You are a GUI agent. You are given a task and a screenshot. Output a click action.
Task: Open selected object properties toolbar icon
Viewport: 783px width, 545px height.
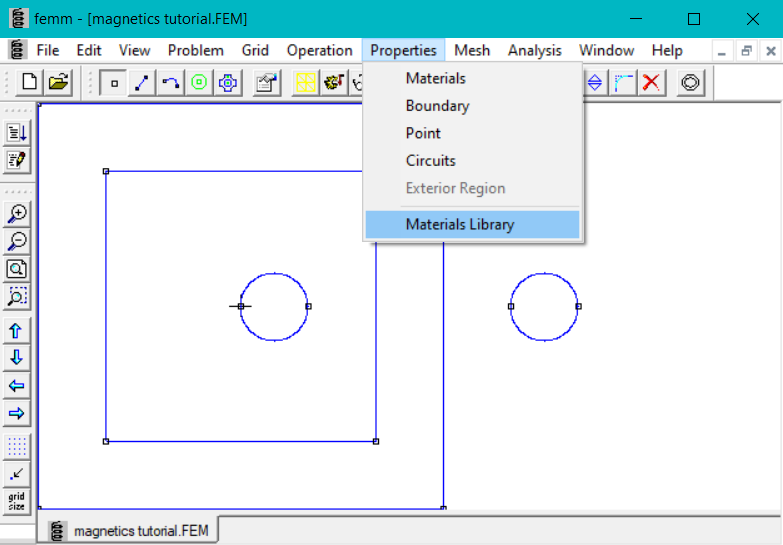tap(267, 83)
